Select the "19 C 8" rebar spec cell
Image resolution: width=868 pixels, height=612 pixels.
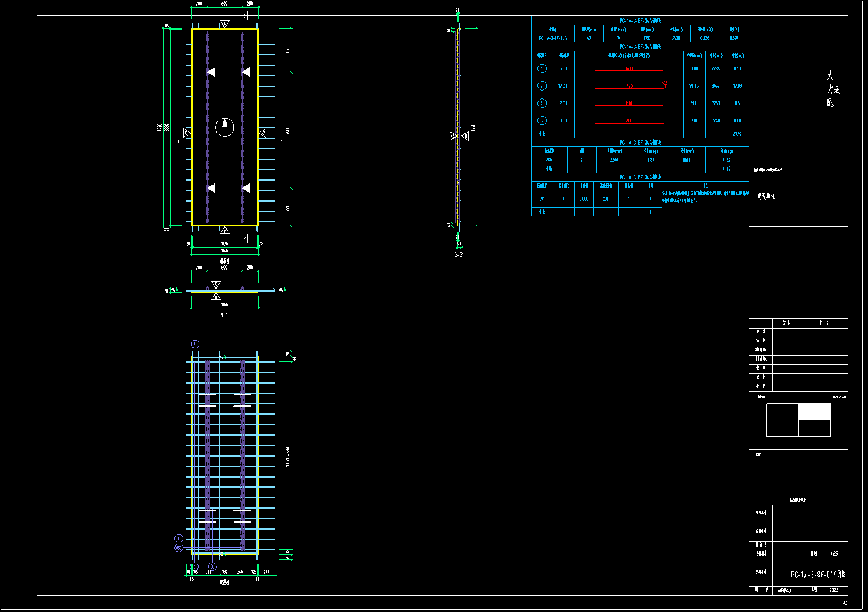coord(563,86)
